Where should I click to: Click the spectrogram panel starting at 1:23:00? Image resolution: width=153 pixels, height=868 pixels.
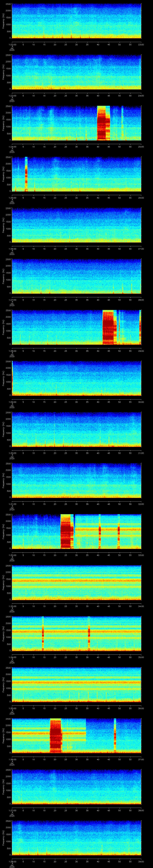point(76,72)
